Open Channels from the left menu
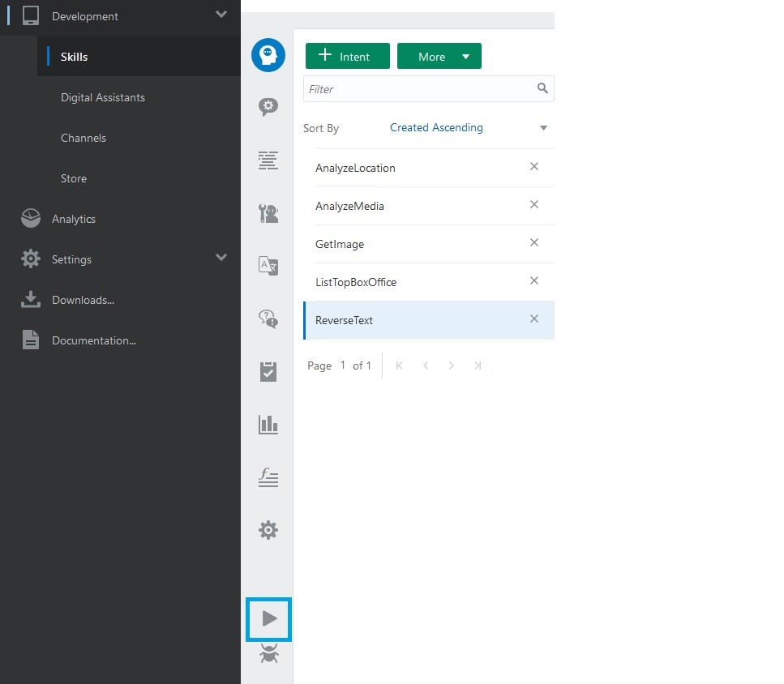The height and width of the screenshot is (684, 784). [x=84, y=138]
